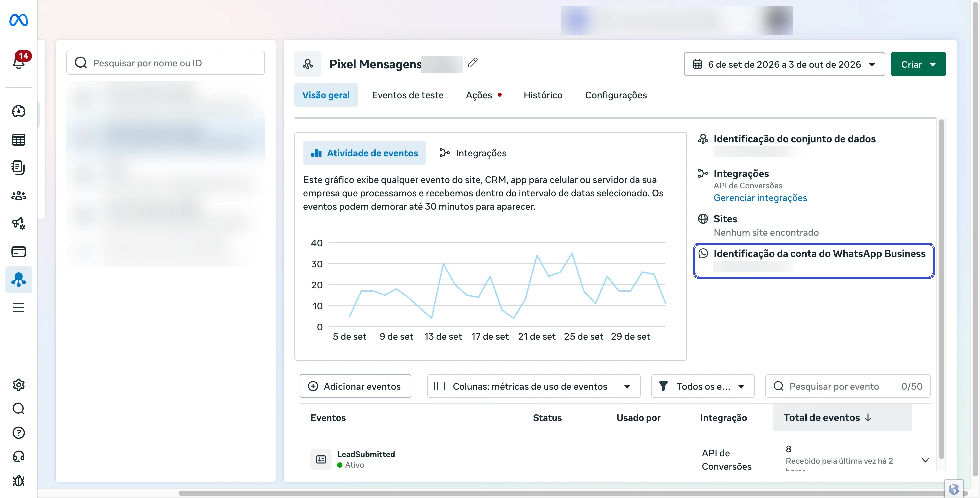The height and width of the screenshot is (498, 980).
Task: Open the Criar dropdown button
Action: coord(918,64)
